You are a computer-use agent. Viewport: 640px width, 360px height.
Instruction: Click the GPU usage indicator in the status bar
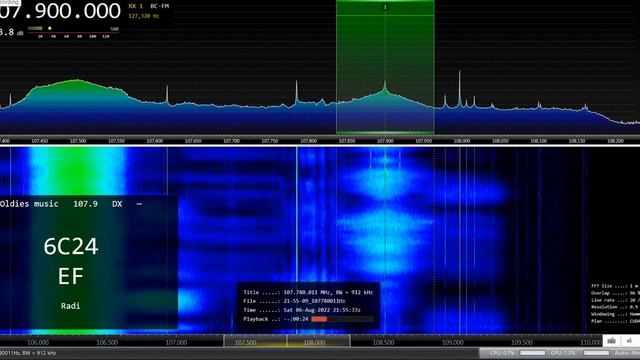point(580,353)
